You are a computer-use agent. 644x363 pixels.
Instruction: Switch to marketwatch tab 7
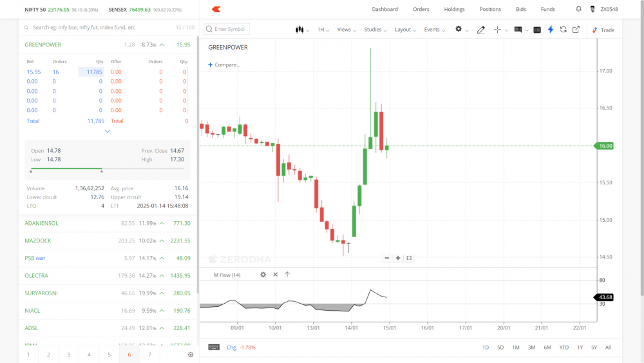pos(149,355)
